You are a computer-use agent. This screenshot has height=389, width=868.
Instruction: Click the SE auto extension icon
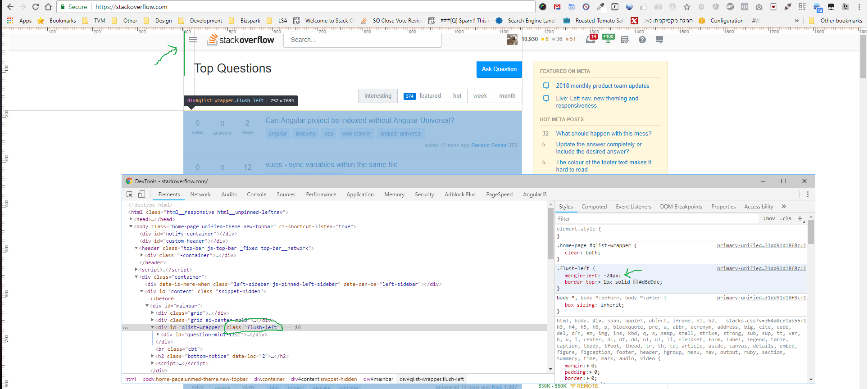[802, 7]
